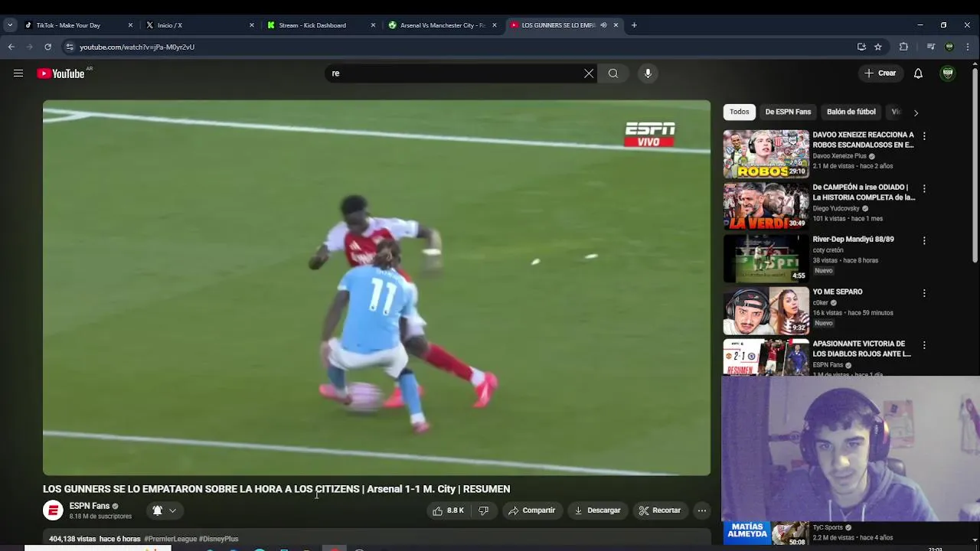Clip the video with Recortar
The image size is (980, 551).
click(x=660, y=510)
